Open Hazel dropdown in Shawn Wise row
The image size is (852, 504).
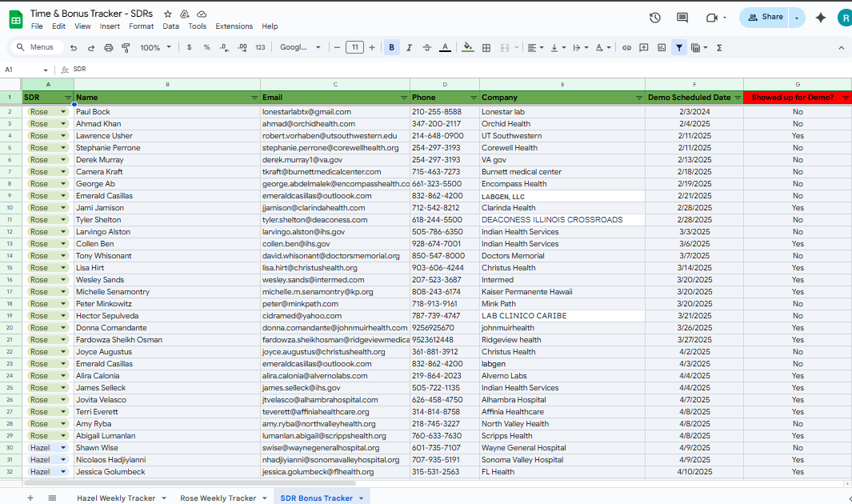[63, 447]
